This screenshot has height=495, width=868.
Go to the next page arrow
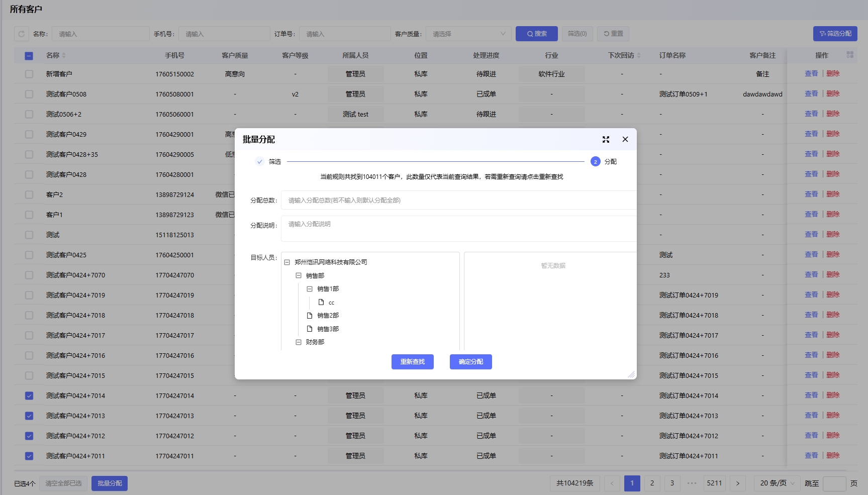[x=737, y=483]
